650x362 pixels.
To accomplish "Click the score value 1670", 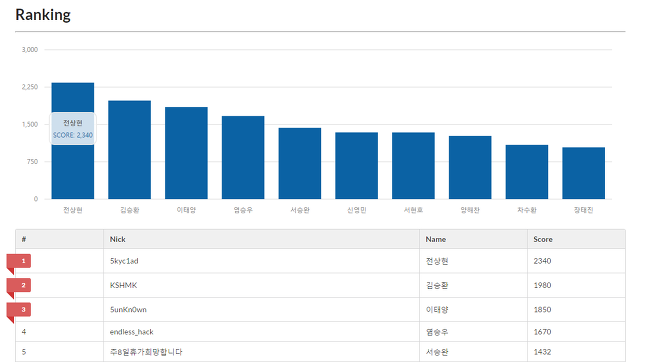I will [x=542, y=332].
